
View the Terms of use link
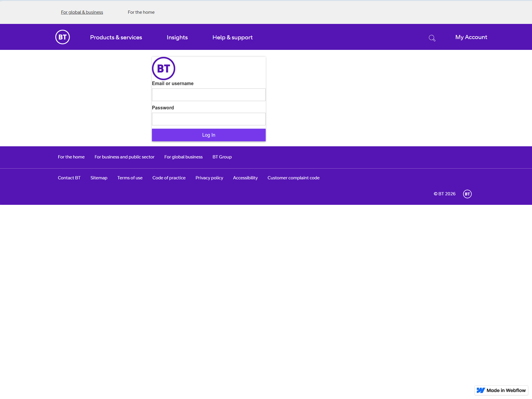130,178
